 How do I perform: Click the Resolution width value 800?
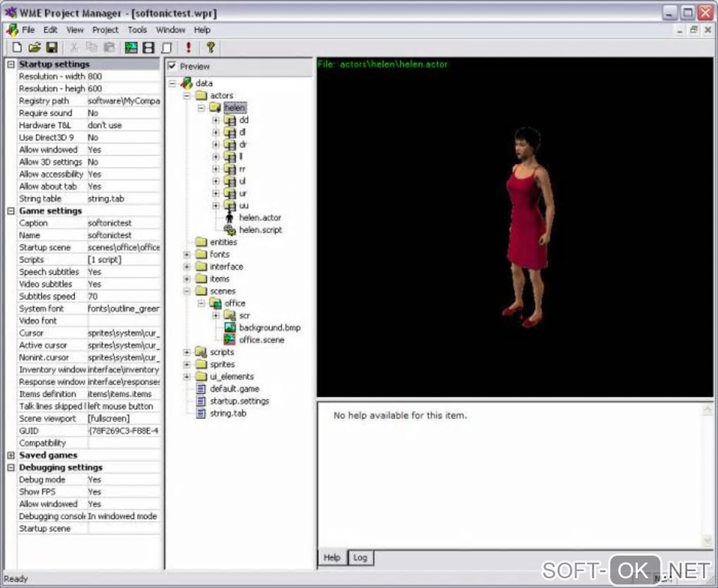(124, 76)
